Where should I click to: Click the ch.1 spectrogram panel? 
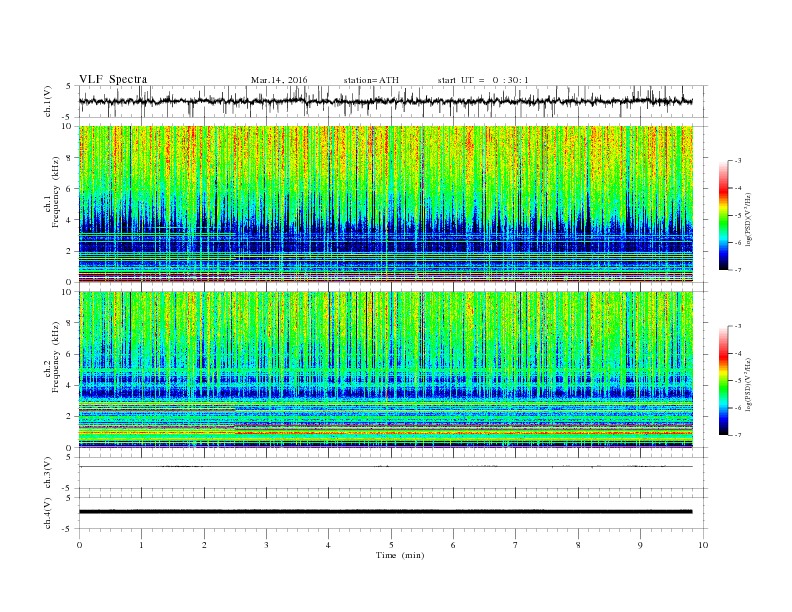pyautogui.click(x=386, y=204)
